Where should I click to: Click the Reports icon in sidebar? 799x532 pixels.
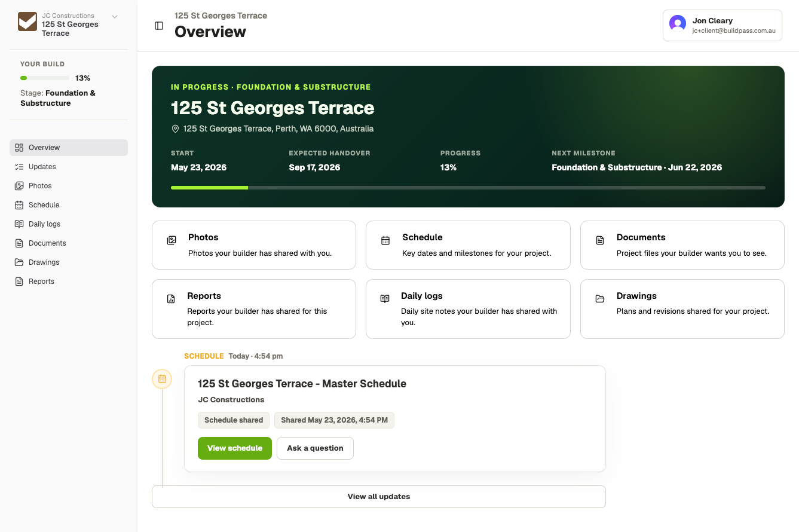pyautogui.click(x=19, y=282)
